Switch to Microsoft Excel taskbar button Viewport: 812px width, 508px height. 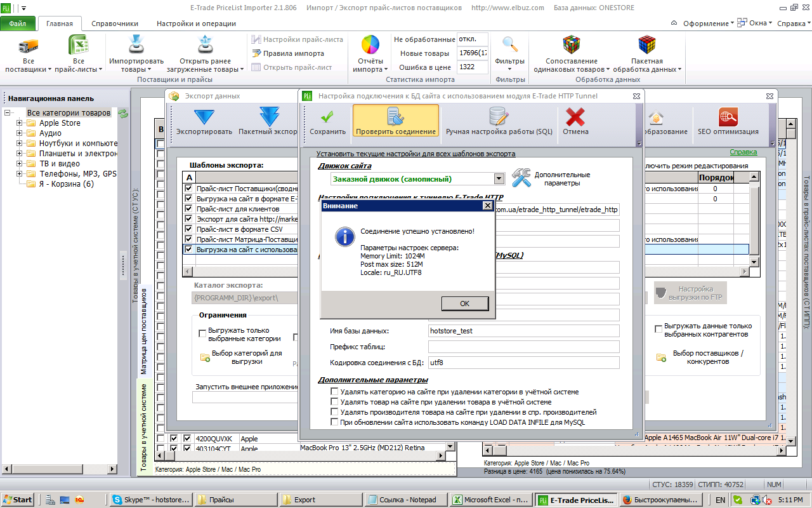click(490, 500)
